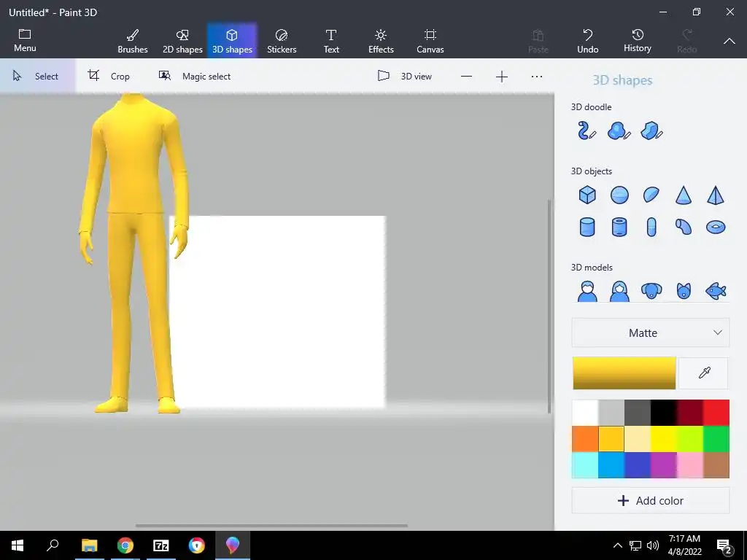Open File Explorer from the taskbar
747x560 pixels.
click(x=90, y=545)
